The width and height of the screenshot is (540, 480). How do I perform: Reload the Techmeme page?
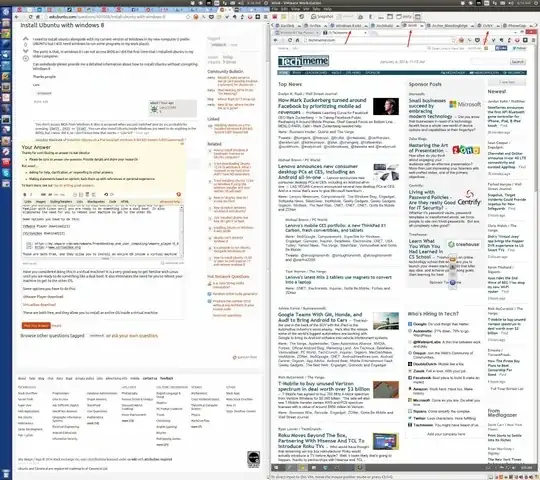290,40
